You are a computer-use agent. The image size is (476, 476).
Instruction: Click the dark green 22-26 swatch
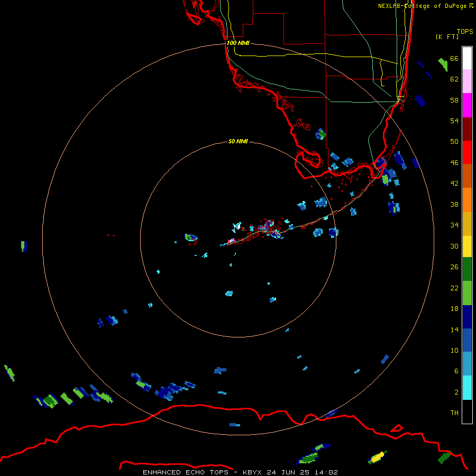coord(467,269)
